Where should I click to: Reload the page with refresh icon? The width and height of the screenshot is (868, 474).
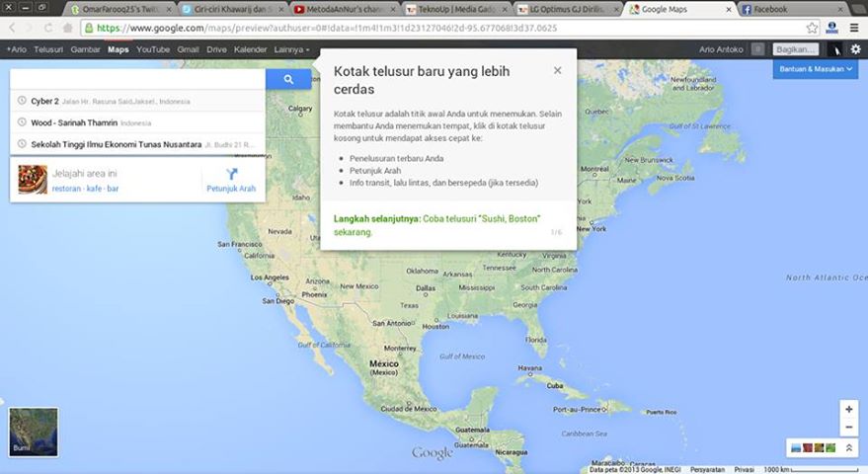tap(48, 28)
